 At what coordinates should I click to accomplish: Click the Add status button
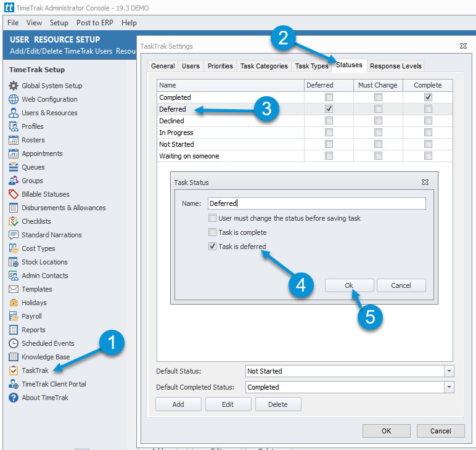click(x=178, y=404)
